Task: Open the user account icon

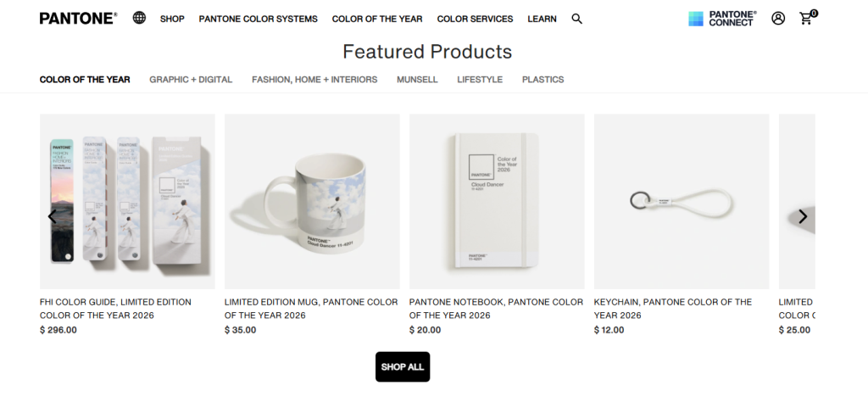Action: (x=778, y=19)
